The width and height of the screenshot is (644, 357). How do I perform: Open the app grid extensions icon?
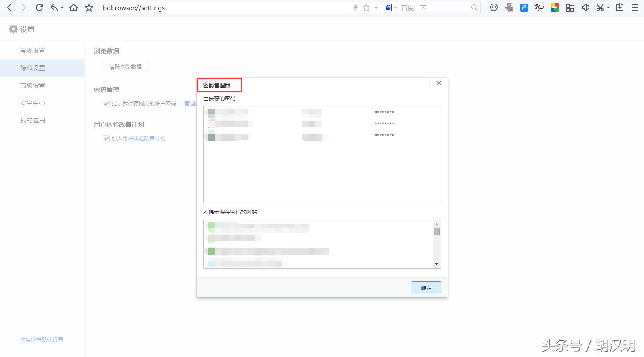[x=570, y=8]
